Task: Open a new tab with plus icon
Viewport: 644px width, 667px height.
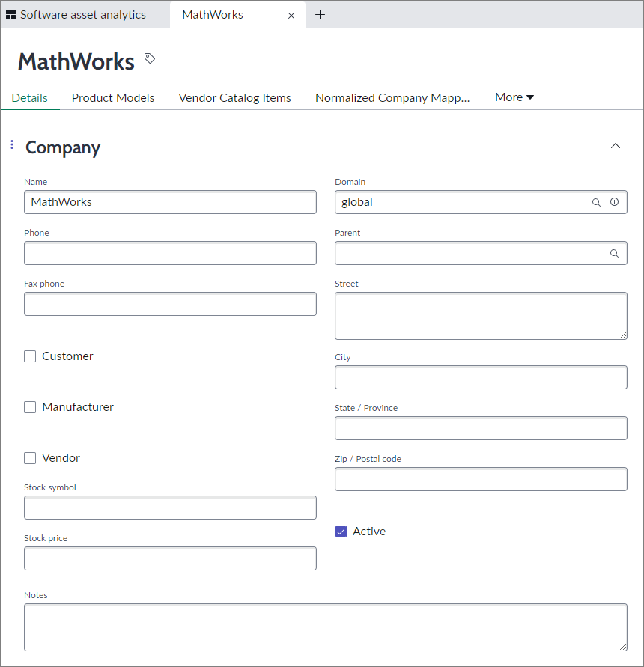Action: point(320,15)
